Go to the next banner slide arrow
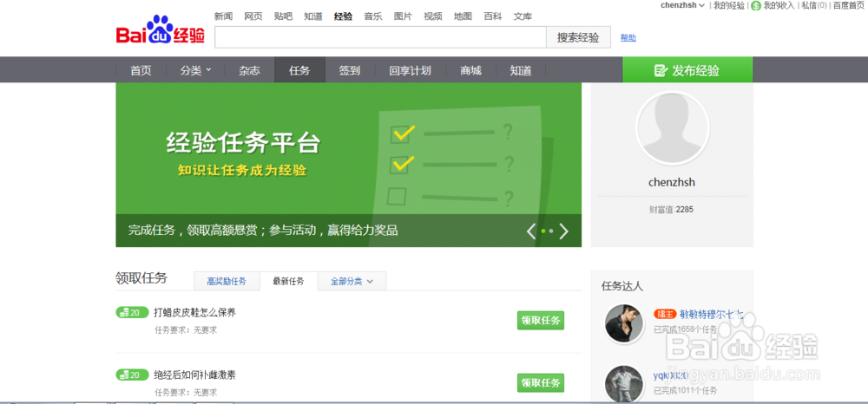 click(x=563, y=231)
